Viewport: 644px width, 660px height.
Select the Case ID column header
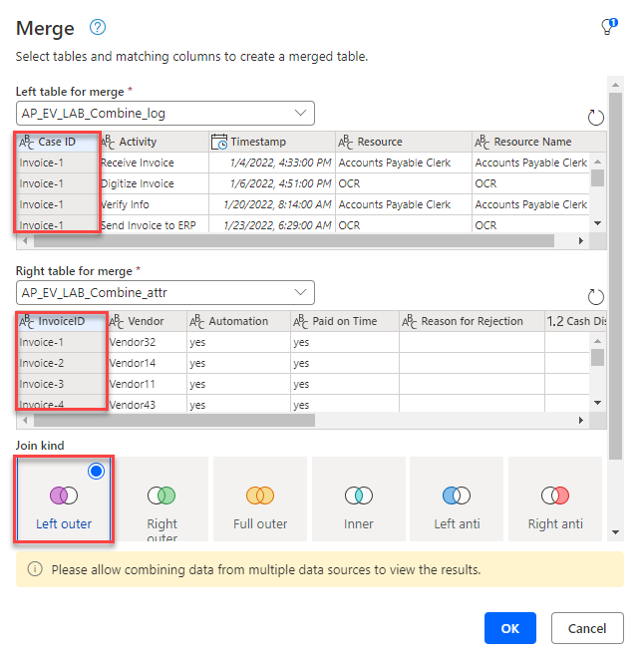[x=57, y=142]
